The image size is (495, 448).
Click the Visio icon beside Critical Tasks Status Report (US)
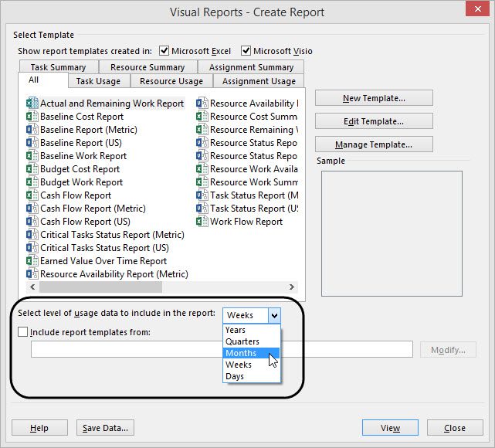tap(32, 248)
